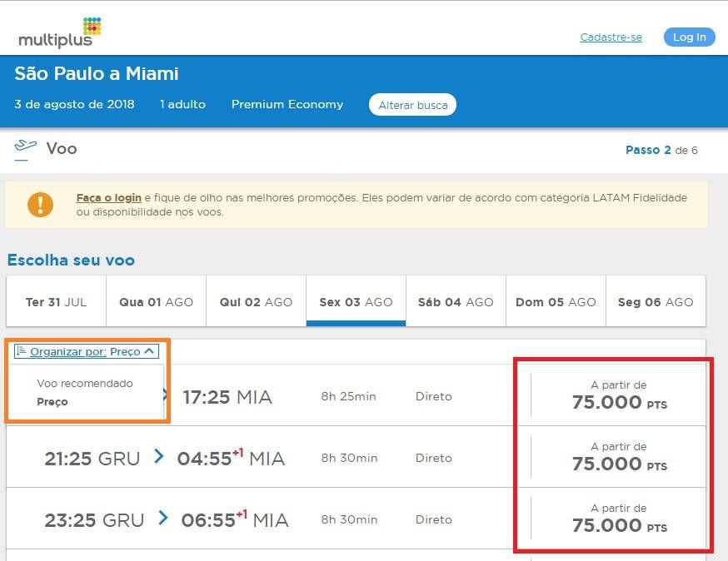The width and height of the screenshot is (728, 561).
Task: Click 8h 30min duration of the 23:25 flight
Action: [x=349, y=519]
